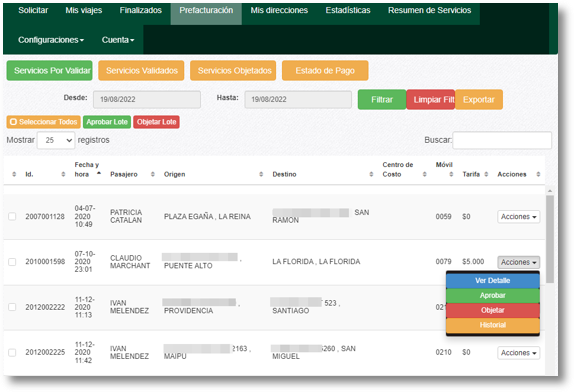Viewport: 574px width, 392px height.
Task: Go to Solicitar tab
Action: 33,10
